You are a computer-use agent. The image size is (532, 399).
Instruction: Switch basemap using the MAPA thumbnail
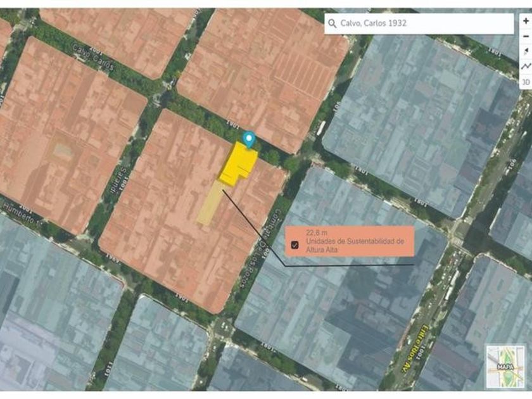click(x=505, y=365)
